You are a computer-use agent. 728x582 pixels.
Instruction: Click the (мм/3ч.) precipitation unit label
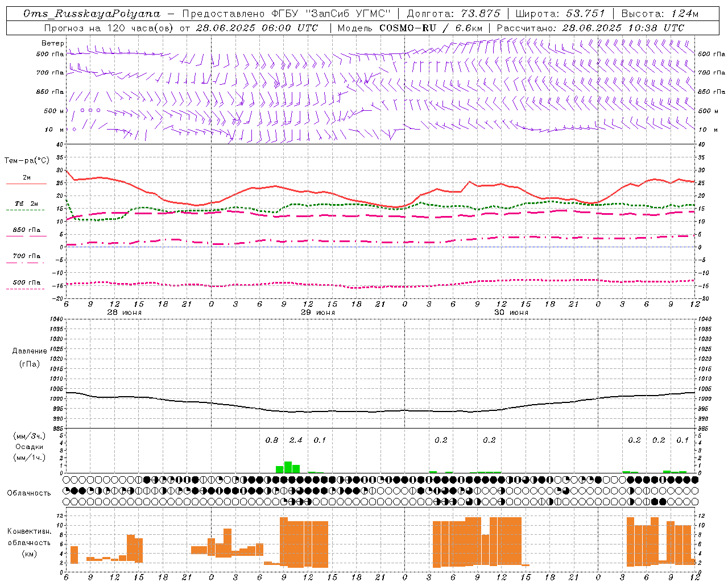point(30,436)
